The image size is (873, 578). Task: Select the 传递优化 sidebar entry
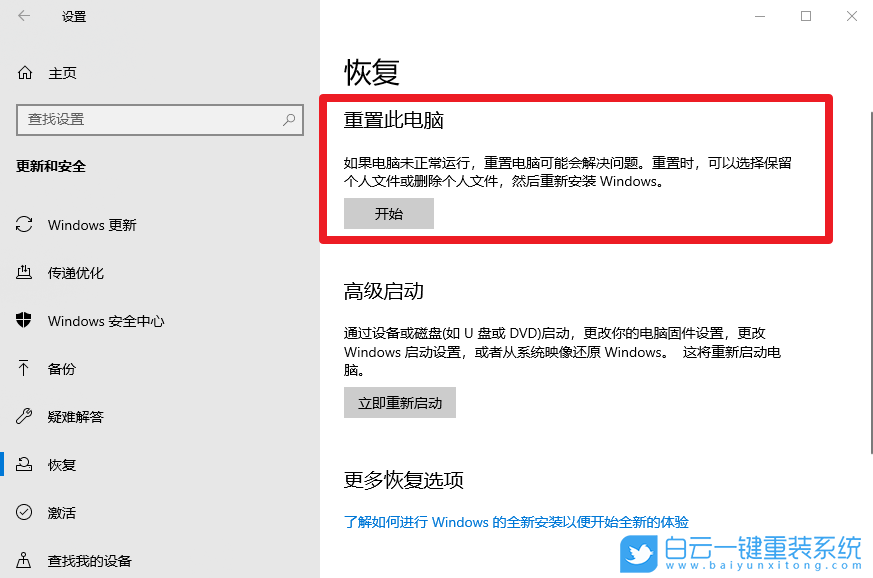76,272
